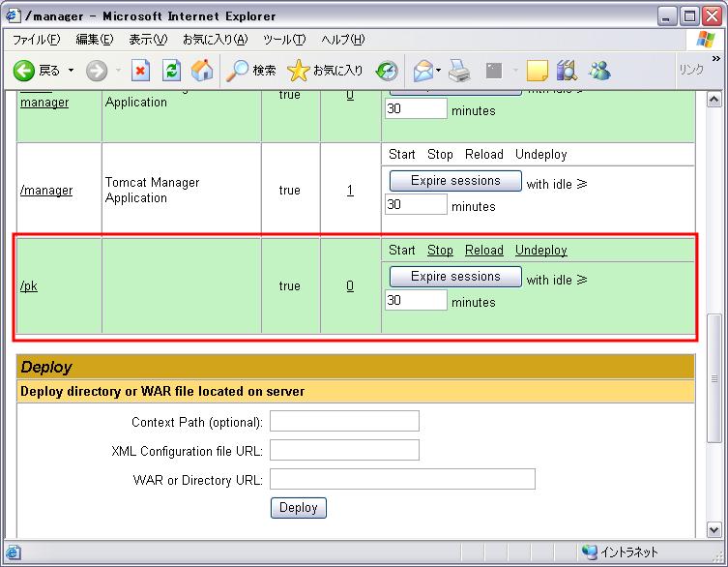Click the 'true' value in /pk row
Screen dimensions: 728x567
pos(290,285)
